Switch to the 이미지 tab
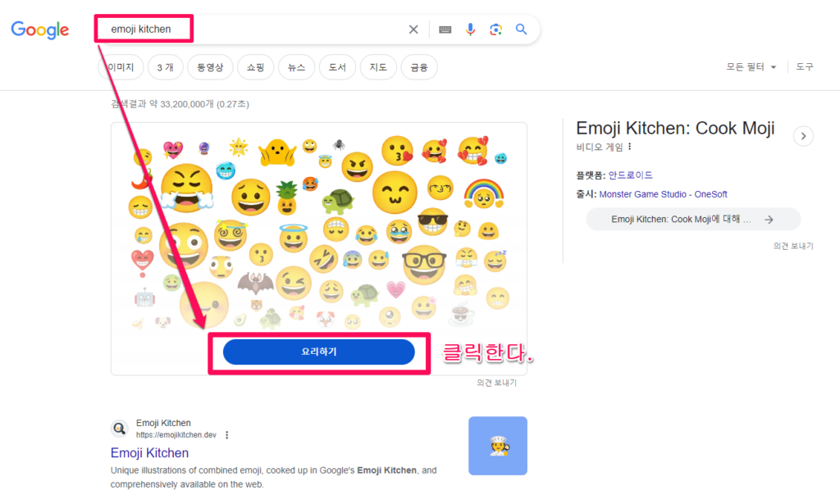 [121, 66]
